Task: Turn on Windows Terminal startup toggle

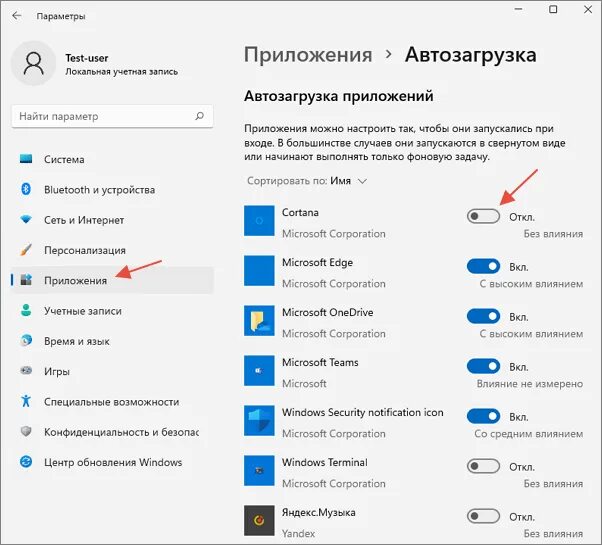Action: click(x=483, y=466)
